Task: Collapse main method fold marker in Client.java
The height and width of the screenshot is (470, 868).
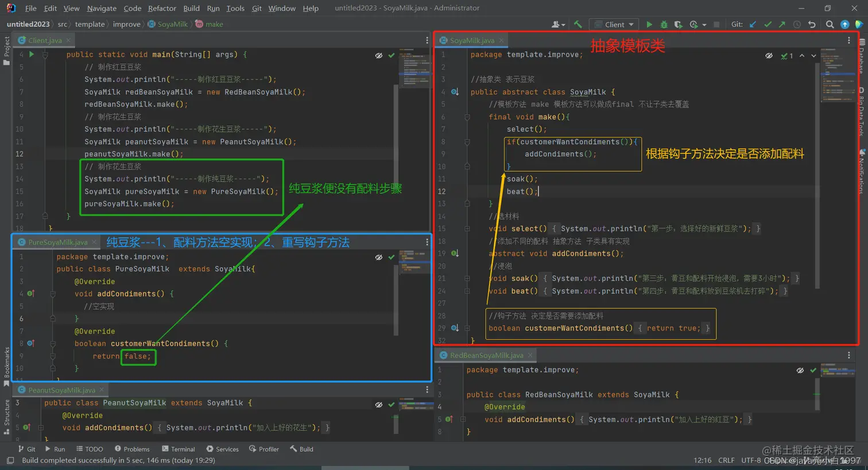Action: pyautogui.click(x=45, y=55)
